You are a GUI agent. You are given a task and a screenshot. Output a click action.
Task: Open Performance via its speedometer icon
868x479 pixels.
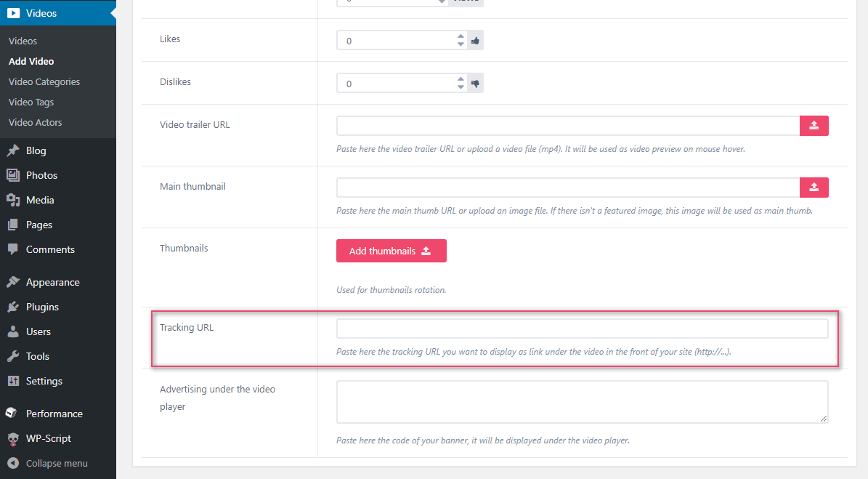tap(12, 413)
